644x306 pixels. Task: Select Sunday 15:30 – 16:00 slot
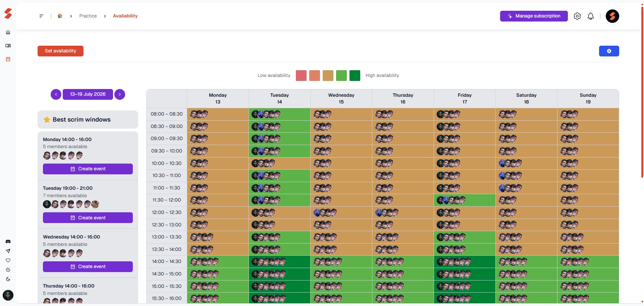(588, 298)
